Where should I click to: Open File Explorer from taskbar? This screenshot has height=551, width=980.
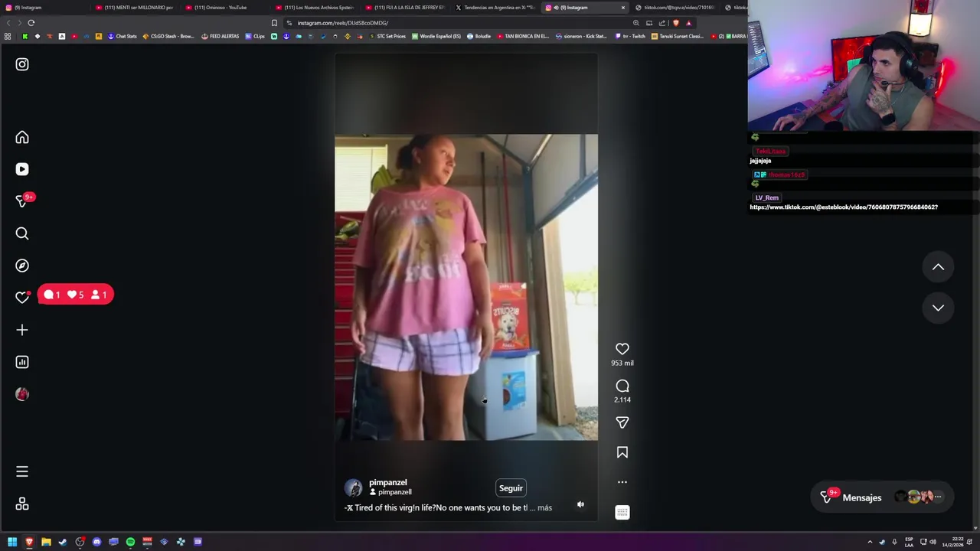(x=46, y=542)
